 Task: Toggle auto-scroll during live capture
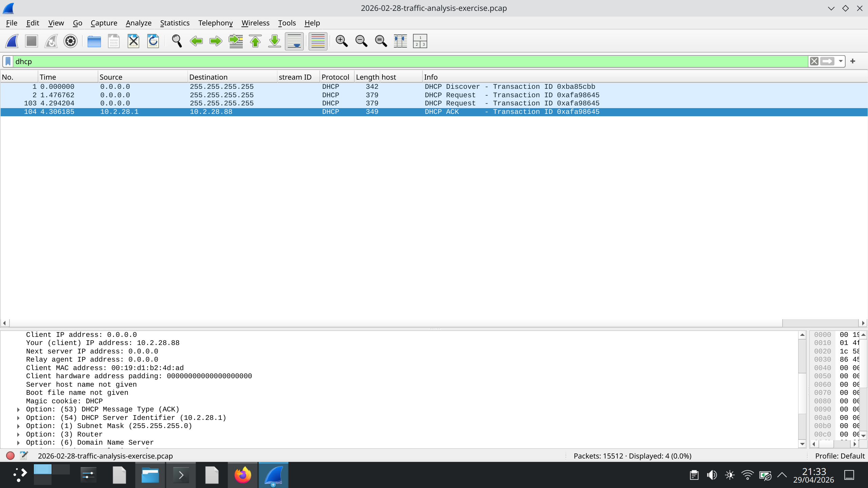pos(294,41)
